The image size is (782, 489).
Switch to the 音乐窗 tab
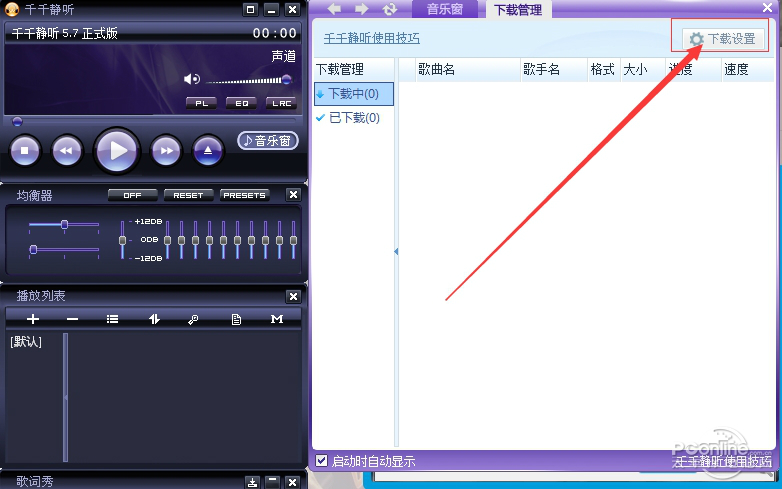[x=444, y=9]
